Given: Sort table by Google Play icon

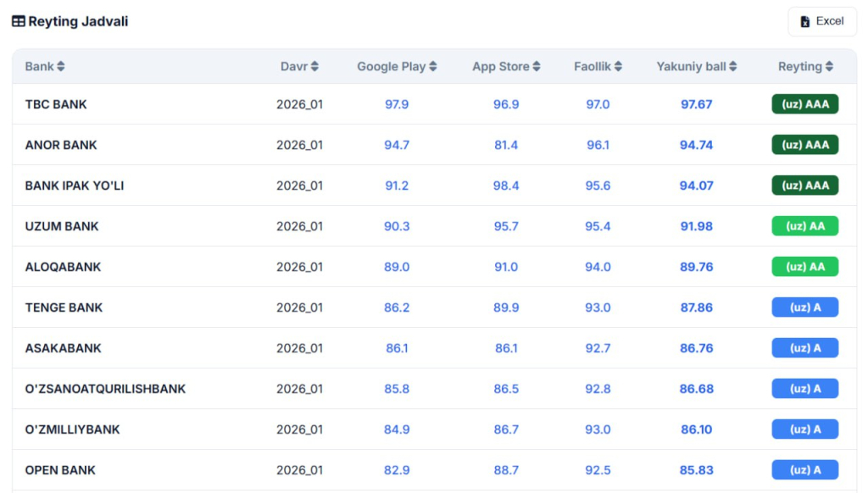Looking at the screenshot, I should click(433, 67).
